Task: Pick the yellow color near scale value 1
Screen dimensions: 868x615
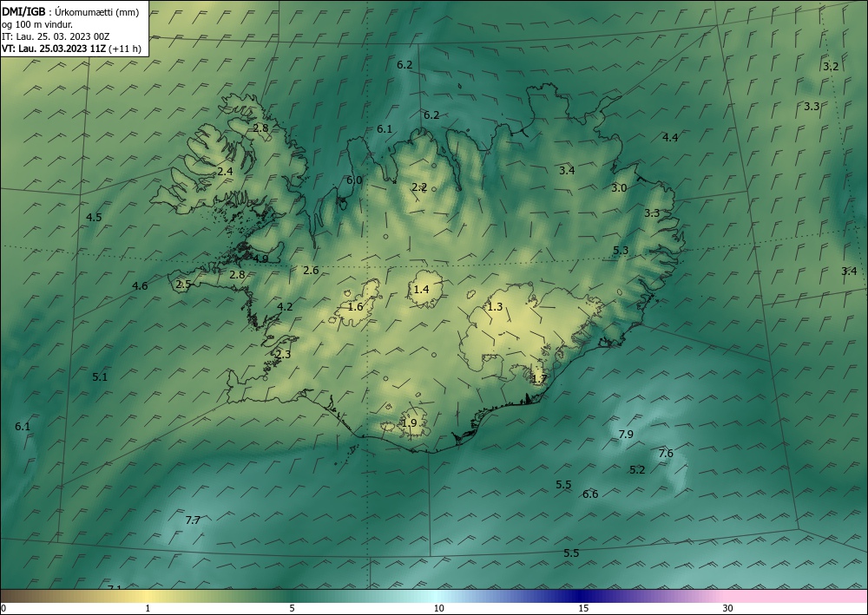Action: pos(146,596)
